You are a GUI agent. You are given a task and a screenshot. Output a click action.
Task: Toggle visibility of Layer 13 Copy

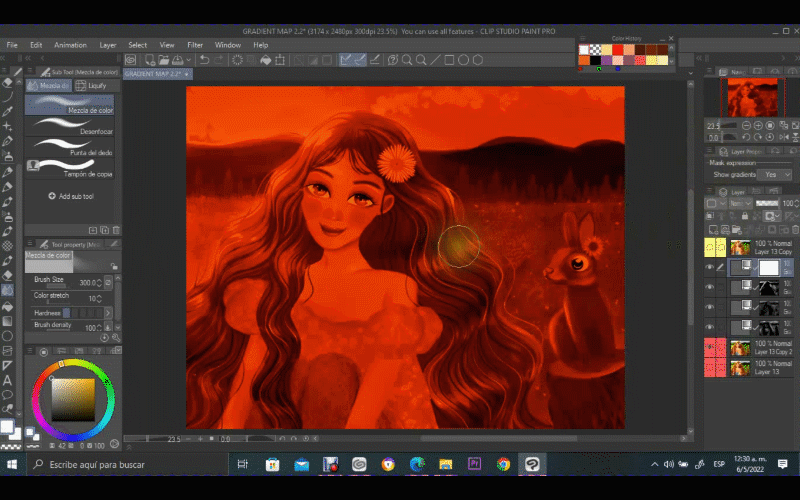(710, 247)
